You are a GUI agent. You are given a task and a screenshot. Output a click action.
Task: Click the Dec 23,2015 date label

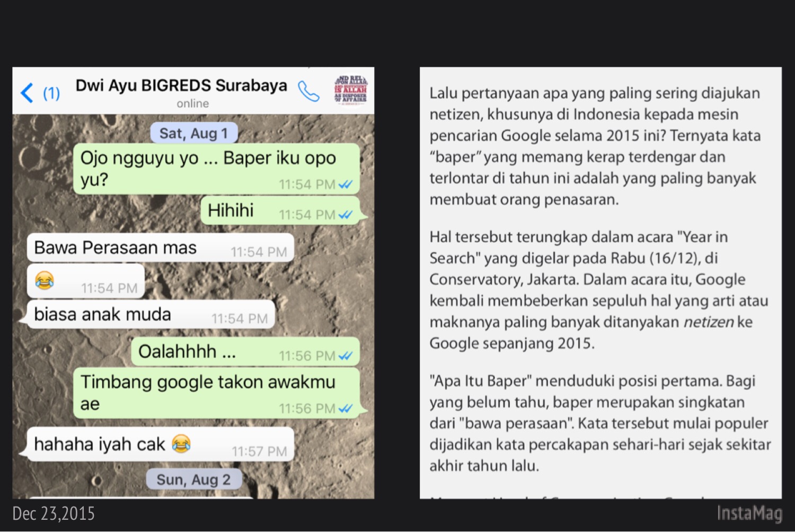click(x=54, y=513)
